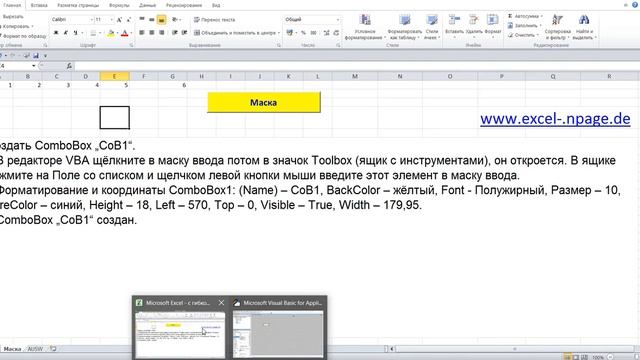The height and width of the screenshot is (360, 640).
Task: Open the merge and center dropdown arrow
Action: [x=279, y=33]
